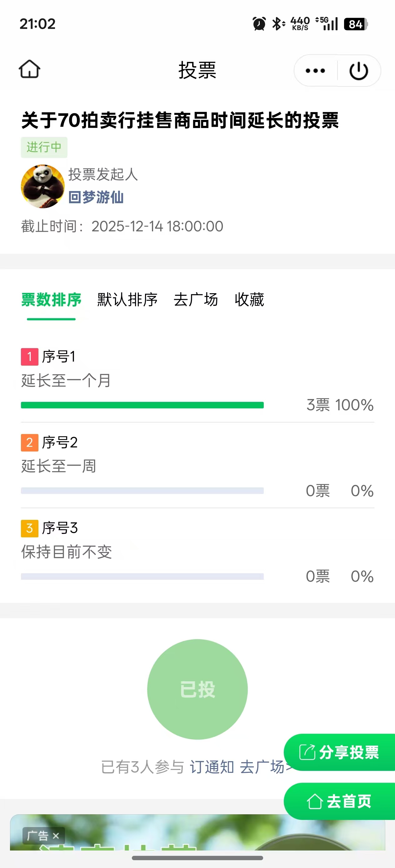The image size is (395, 868).
Task: Select the 票数排序 tab
Action: 51,300
